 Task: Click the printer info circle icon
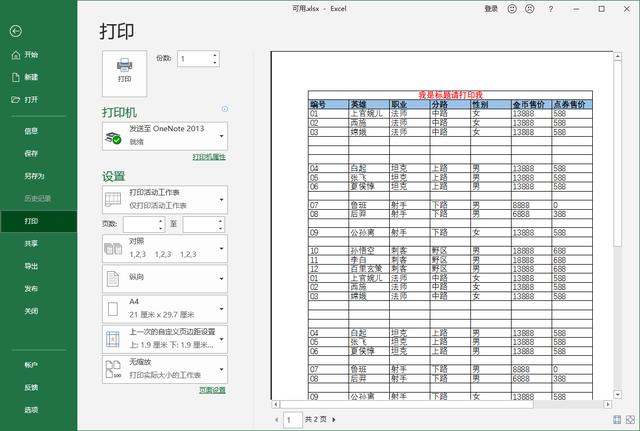click(x=224, y=109)
